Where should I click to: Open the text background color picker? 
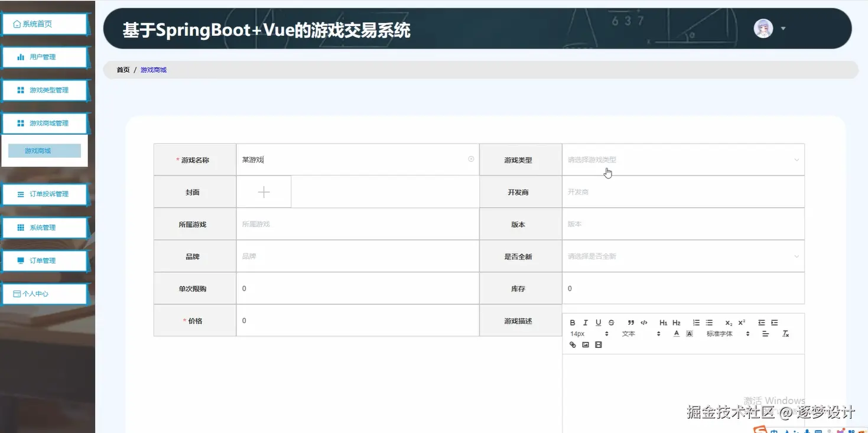690,334
